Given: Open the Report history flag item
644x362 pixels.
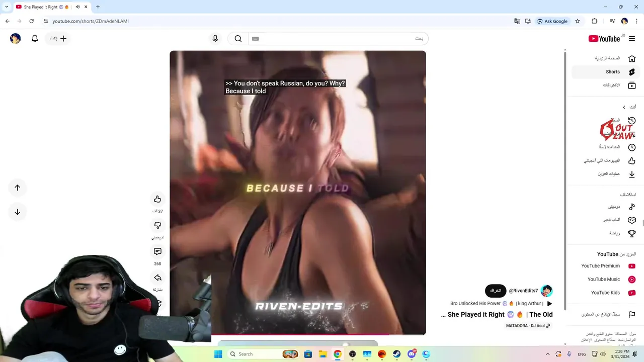Looking at the screenshot, I should pyautogui.click(x=605, y=314).
